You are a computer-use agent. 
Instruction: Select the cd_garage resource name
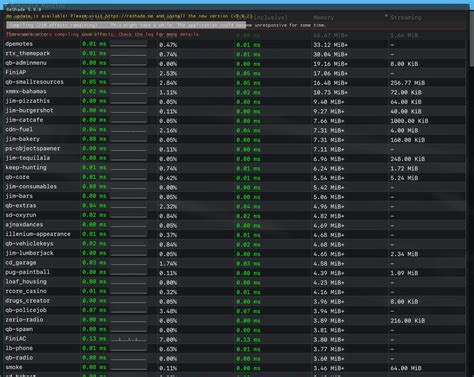click(21, 263)
